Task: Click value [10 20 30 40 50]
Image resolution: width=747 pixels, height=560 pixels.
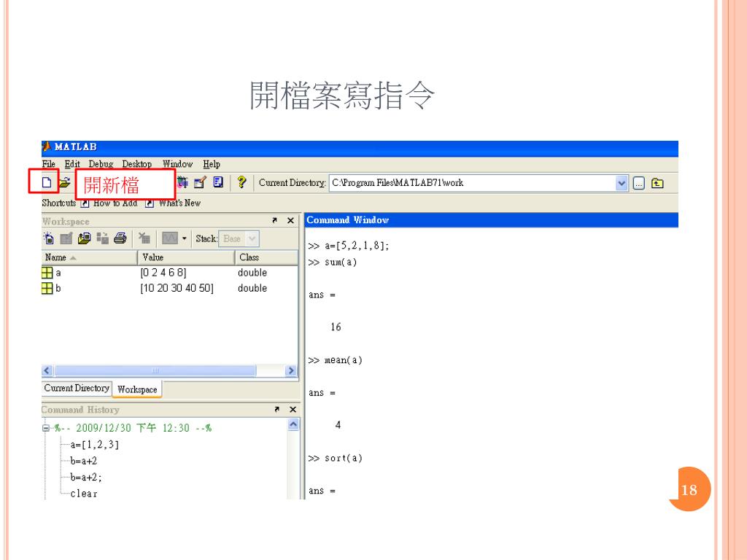Action: (x=177, y=288)
